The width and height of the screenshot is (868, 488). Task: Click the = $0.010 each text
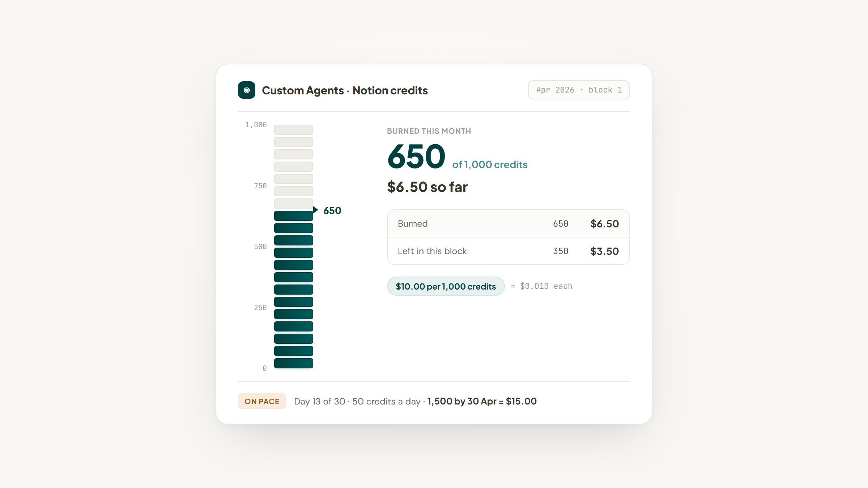[541, 286]
